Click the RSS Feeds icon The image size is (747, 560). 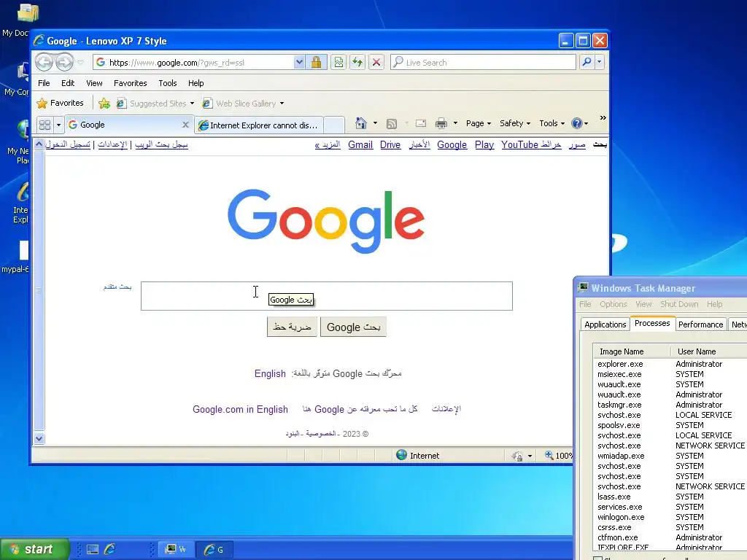392,124
